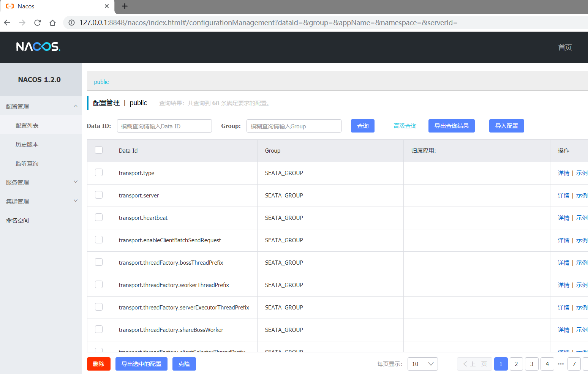Expand the 集群管理 sidebar menu
This screenshot has width=588, height=374.
[x=41, y=201]
